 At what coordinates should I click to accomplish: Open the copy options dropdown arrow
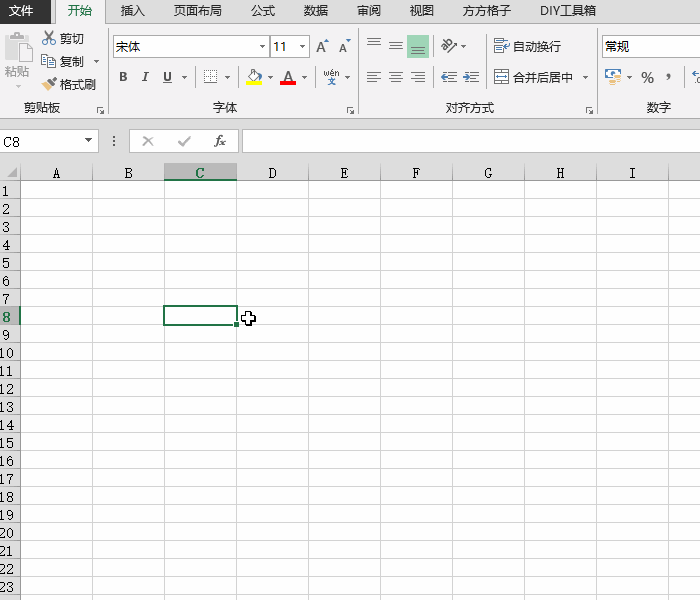coord(96,61)
